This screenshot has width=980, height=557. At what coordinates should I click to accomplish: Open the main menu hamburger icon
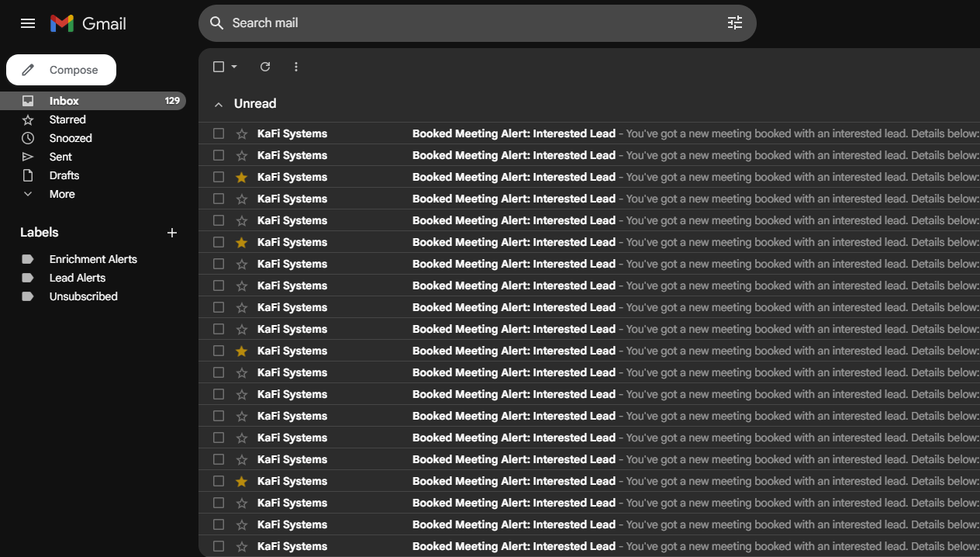28,23
